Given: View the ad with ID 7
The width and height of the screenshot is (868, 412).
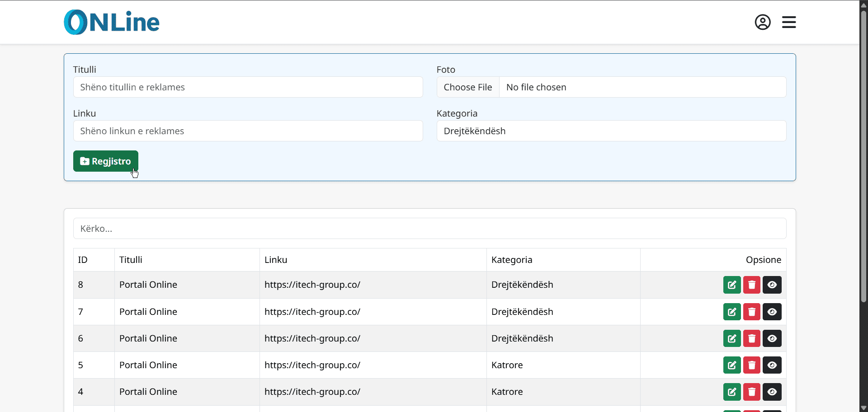Looking at the screenshot, I should pos(772,312).
